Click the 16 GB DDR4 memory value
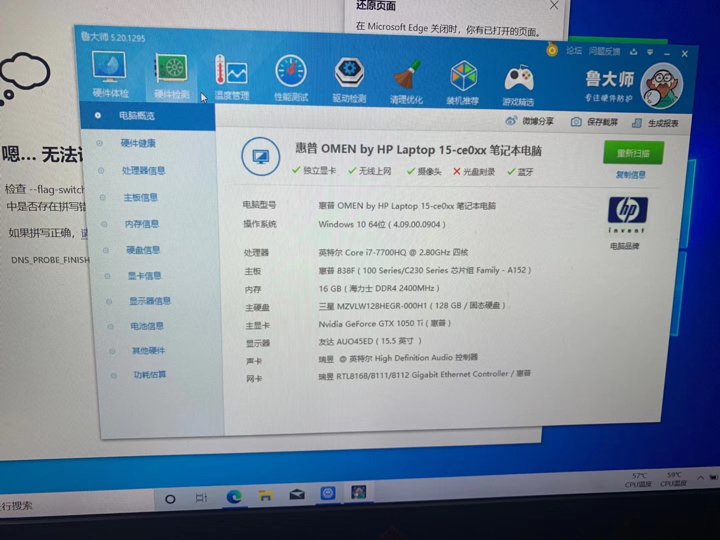 [379, 288]
